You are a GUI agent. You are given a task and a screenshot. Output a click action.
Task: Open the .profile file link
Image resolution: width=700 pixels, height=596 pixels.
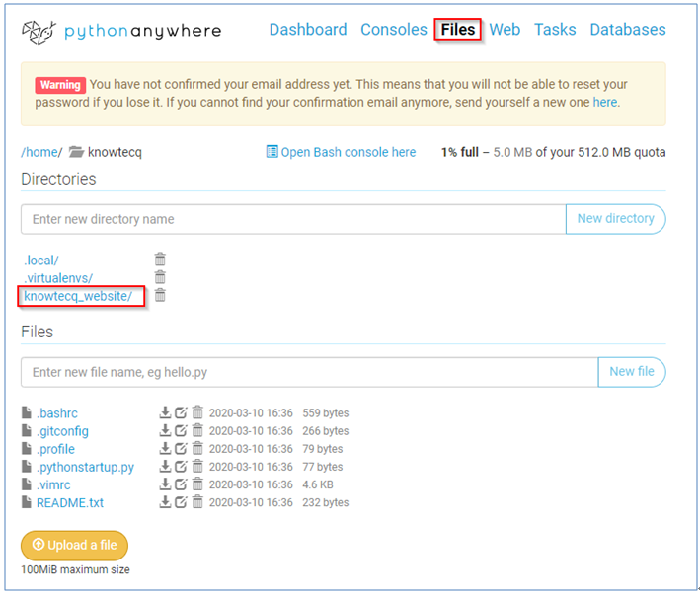(55, 449)
